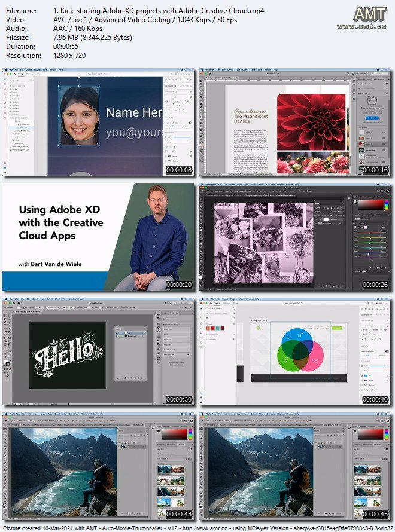Open the Libraries tab in Illustrator 00:00:30 frame
The height and width of the screenshot is (532, 395).
point(175,313)
